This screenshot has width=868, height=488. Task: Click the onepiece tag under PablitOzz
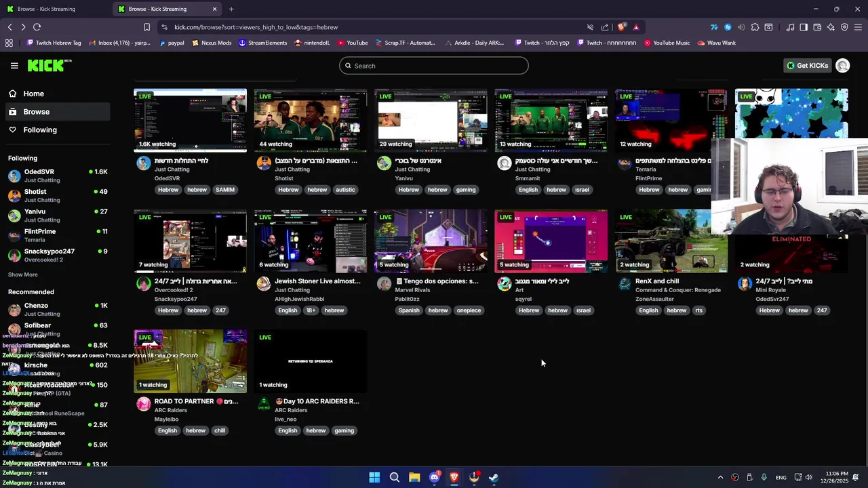pyautogui.click(x=469, y=310)
